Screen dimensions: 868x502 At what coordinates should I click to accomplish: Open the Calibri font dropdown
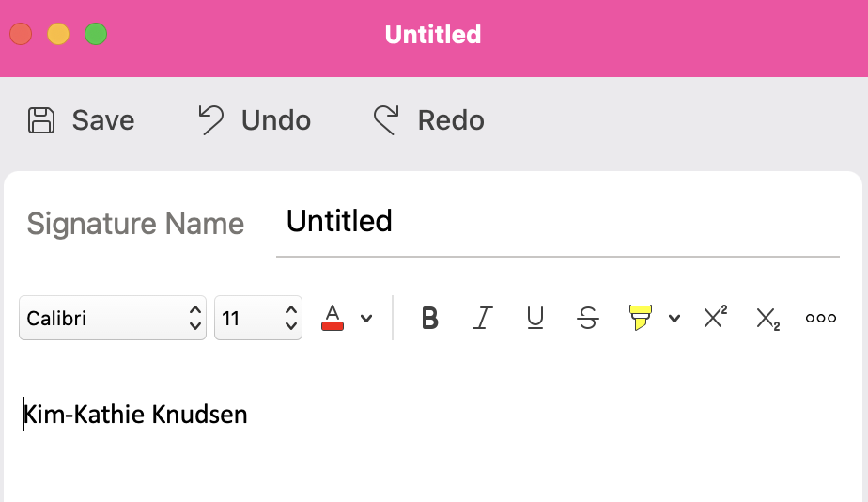pyautogui.click(x=113, y=318)
